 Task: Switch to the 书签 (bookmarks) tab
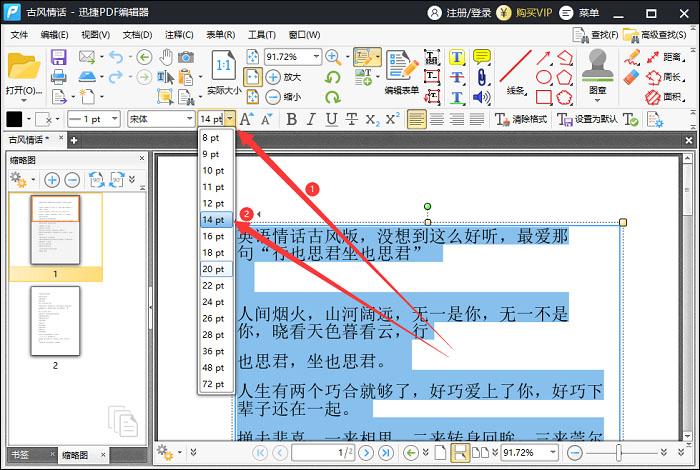tap(22, 455)
